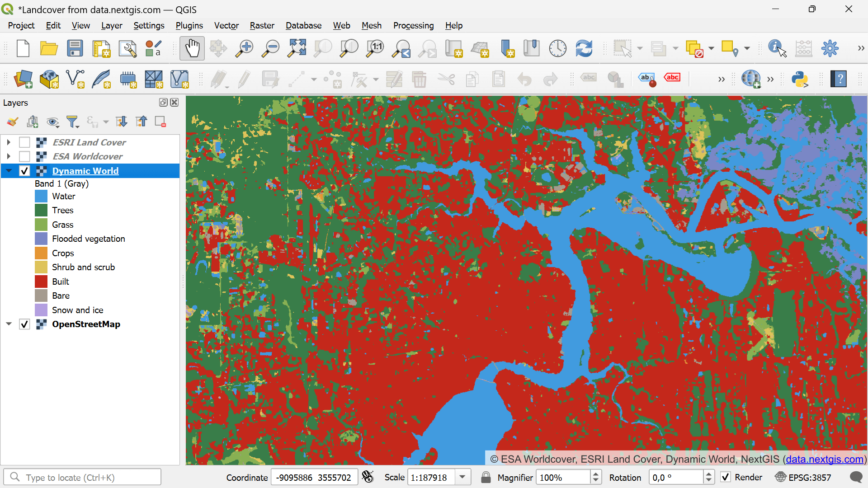Activate the Identify Features tool
Viewport: 868px width, 488px height.
(x=777, y=48)
